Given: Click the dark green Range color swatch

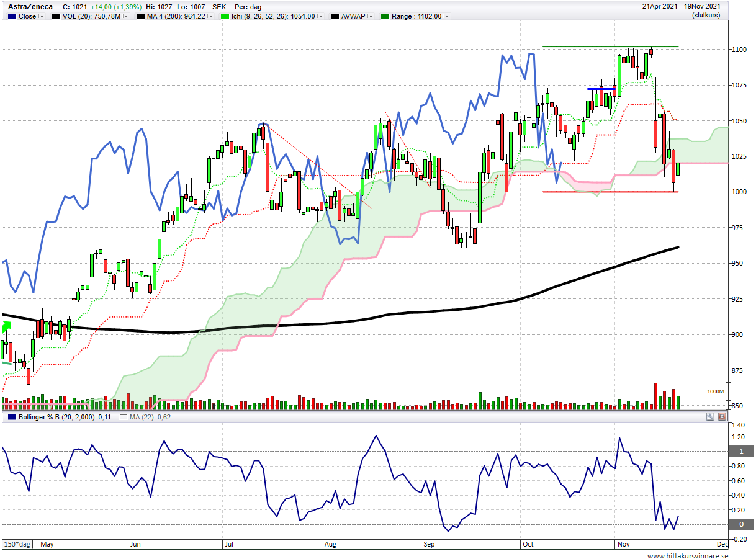Looking at the screenshot, I should 384,16.
